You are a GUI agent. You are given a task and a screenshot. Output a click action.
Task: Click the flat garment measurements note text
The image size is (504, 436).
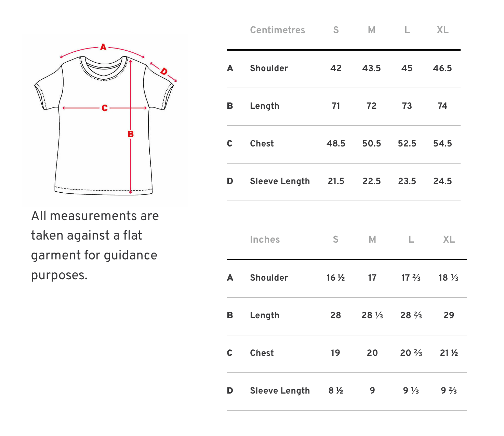(x=95, y=245)
